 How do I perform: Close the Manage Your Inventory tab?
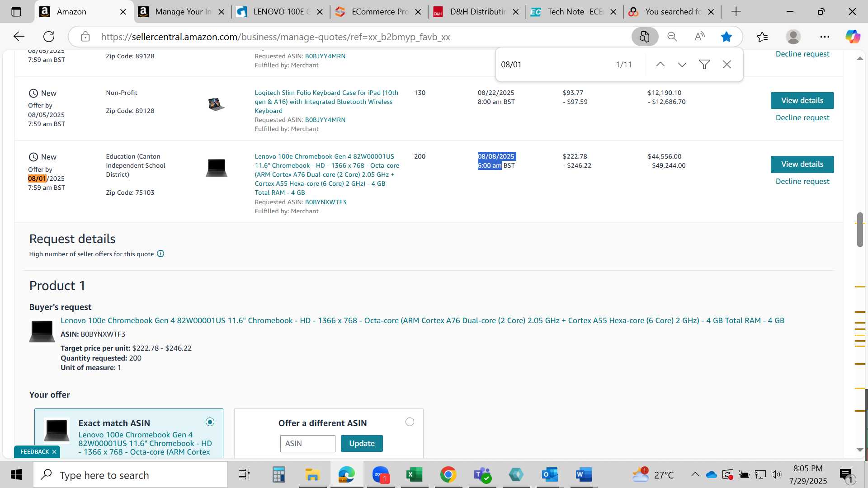(x=222, y=12)
